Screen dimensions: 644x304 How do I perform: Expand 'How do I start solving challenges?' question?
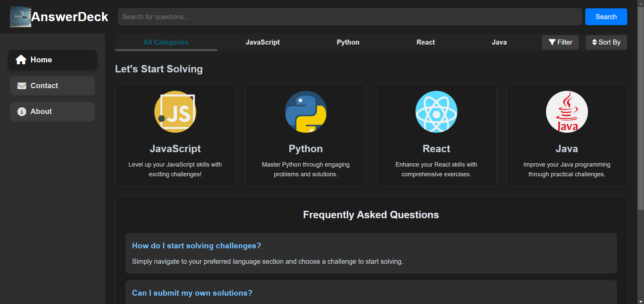[x=196, y=246]
